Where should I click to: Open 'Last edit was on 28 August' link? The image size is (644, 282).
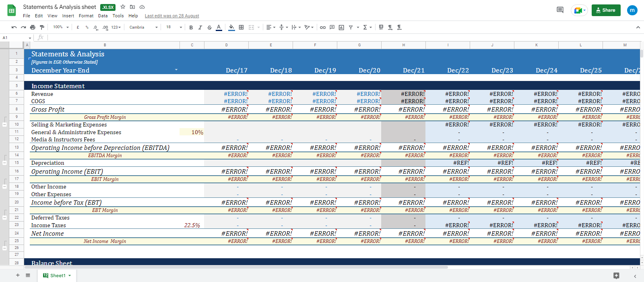172,16
